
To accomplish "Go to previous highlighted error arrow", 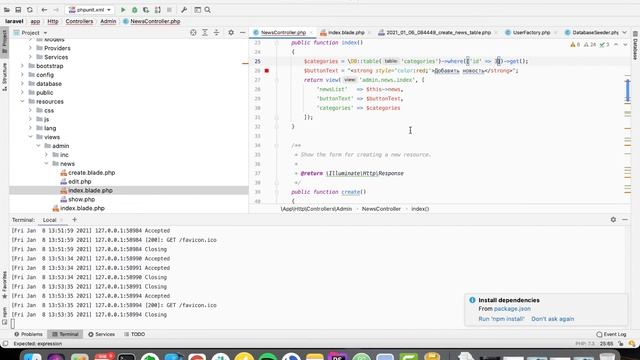I will coord(616,44).
